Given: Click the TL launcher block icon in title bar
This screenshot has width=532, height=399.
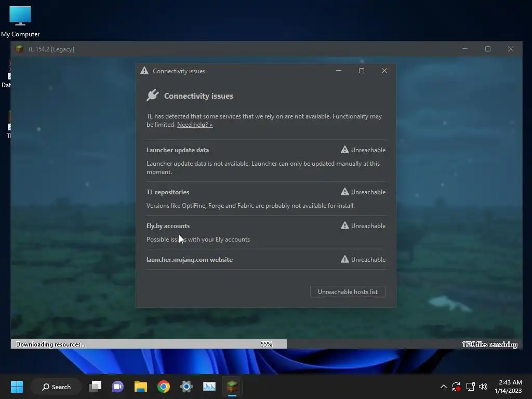Looking at the screenshot, I should 19,49.
